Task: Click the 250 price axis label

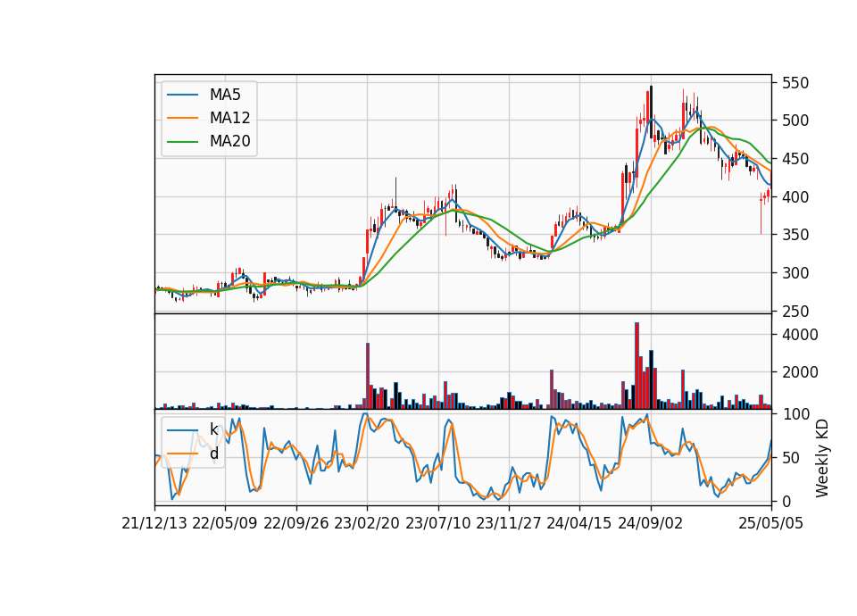Action: [795, 312]
